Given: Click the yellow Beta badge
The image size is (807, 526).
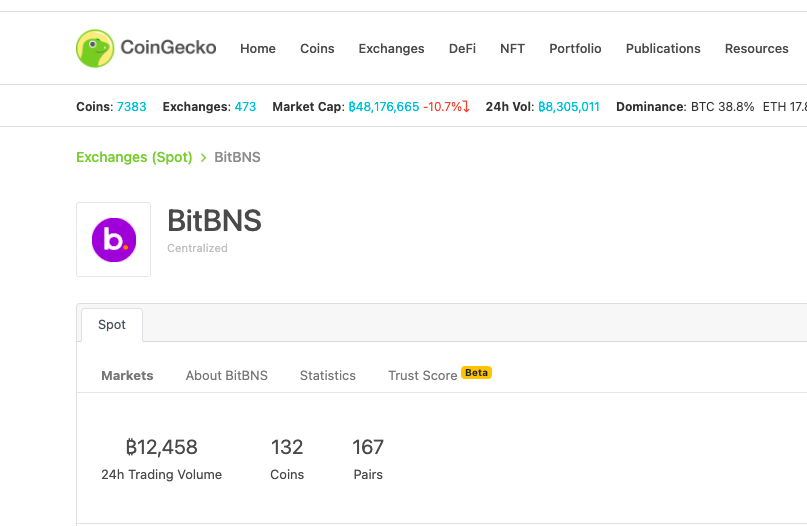Looking at the screenshot, I should [x=476, y=372].
